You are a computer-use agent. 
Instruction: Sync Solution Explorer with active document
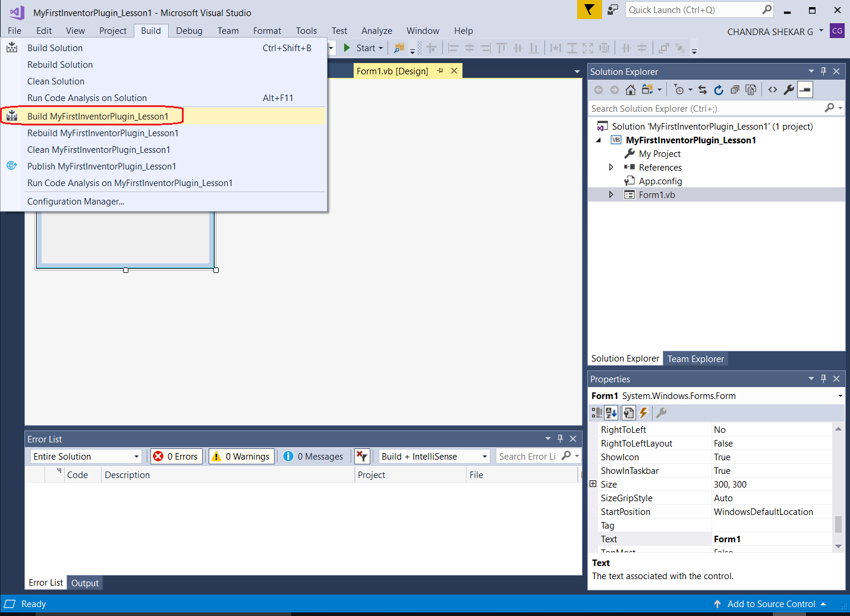tap(703, 90)
